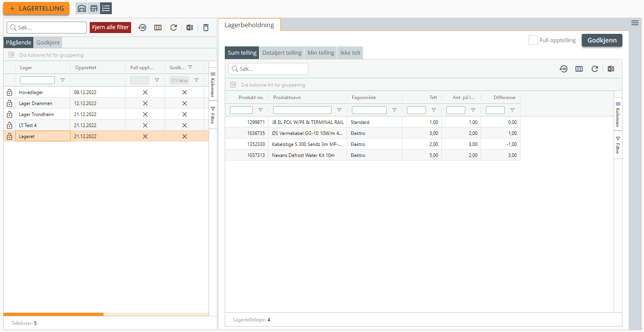Toggle Full oppt. mark for Hovedlager
This screenshot has height=332, width=644.
click(145, 92)
